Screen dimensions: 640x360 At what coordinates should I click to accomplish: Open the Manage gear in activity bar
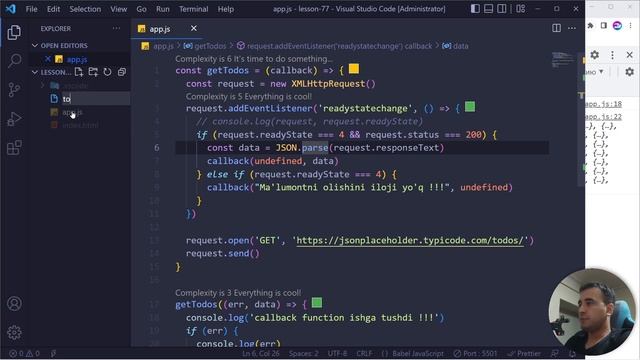tap(14, 333)
